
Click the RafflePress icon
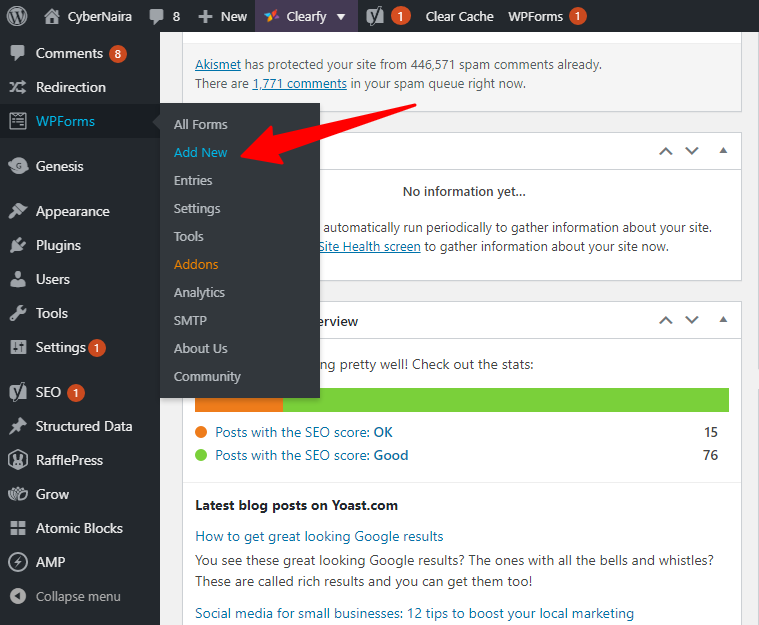(18, 460)
